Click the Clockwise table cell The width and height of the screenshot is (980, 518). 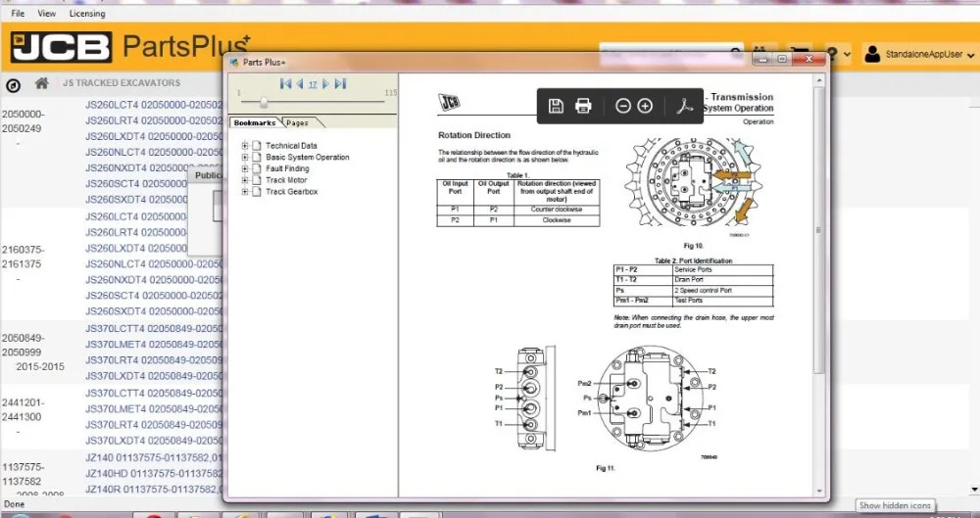[557, 220]
